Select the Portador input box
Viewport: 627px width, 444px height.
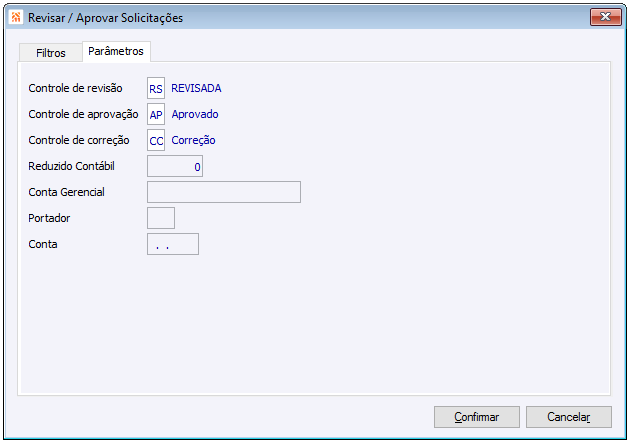point(161,218)
